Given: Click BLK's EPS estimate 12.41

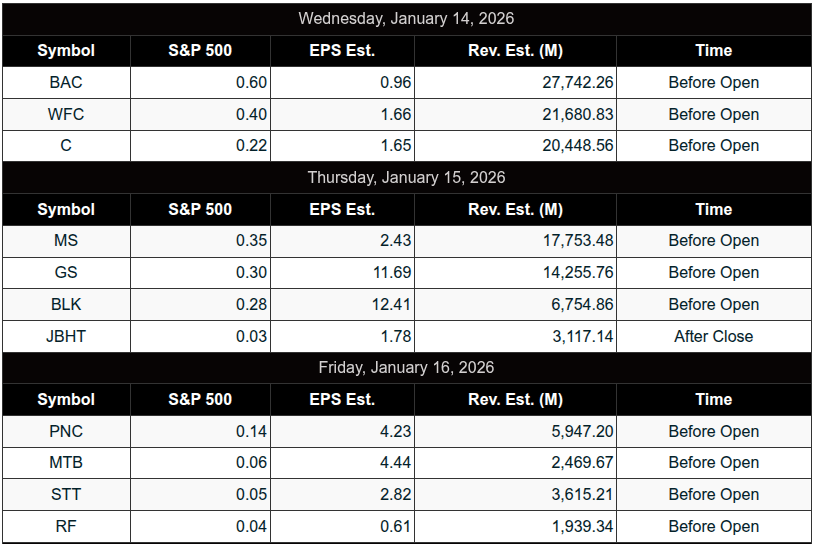Looking at the screenshot, I should 390,305.
